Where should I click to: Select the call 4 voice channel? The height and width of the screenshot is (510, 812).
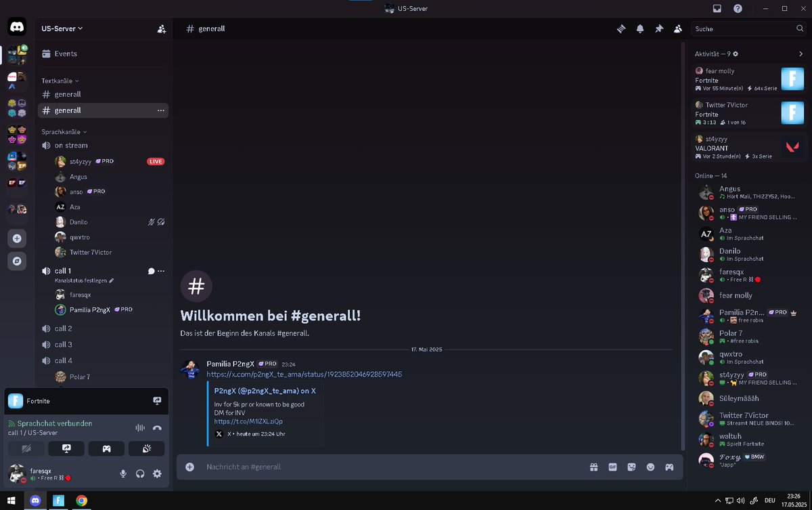point(103,361)
